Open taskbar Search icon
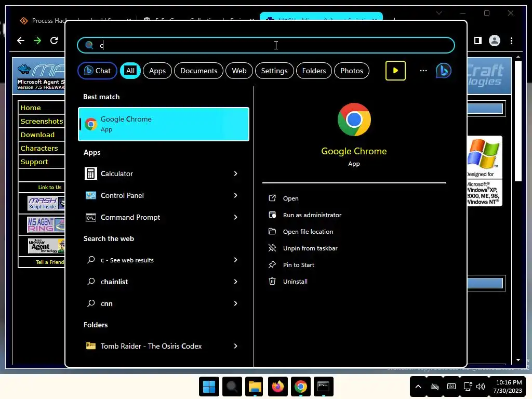 tap(232, 387)
